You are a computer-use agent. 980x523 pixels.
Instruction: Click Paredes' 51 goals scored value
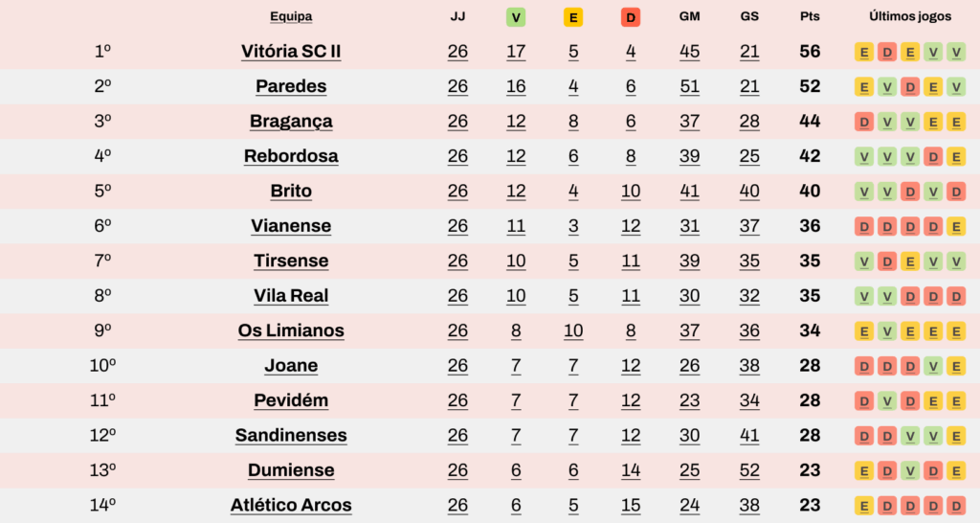pyautogui.click(x=689, y=86)
